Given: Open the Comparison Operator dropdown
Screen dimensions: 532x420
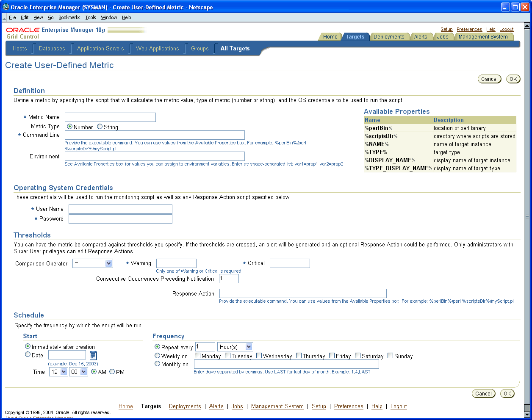Looking at the screenshot, I should 93,263.
